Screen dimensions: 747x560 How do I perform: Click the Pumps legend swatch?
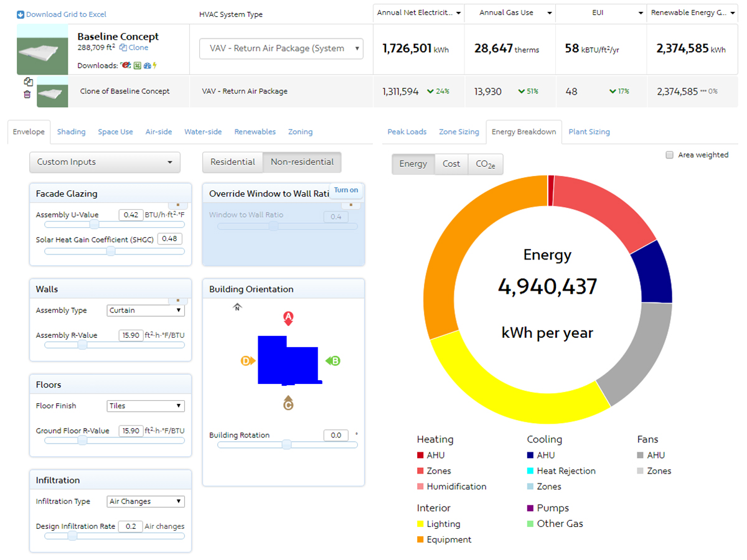pyautogui.click(x=530, y=508)
